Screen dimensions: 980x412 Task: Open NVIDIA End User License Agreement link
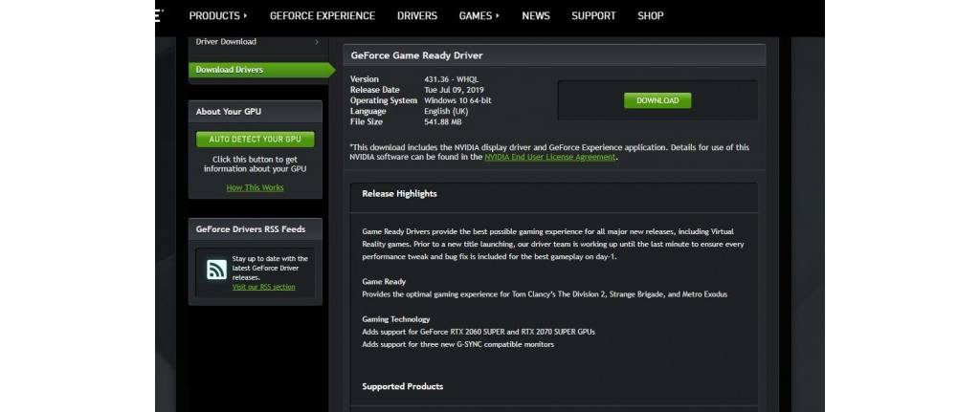pos(550,158)
